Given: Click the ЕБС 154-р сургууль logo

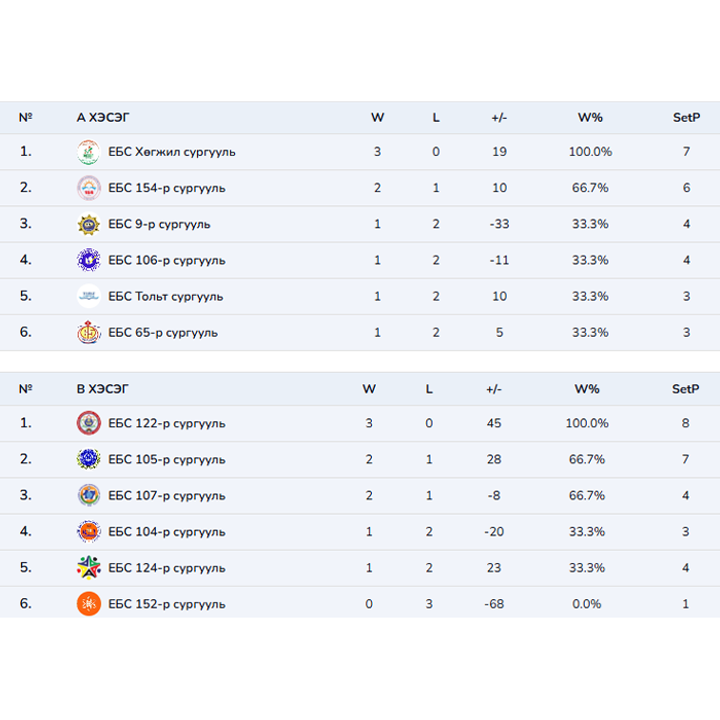Looking at the screenshot, I should click(x=89, y=188).
